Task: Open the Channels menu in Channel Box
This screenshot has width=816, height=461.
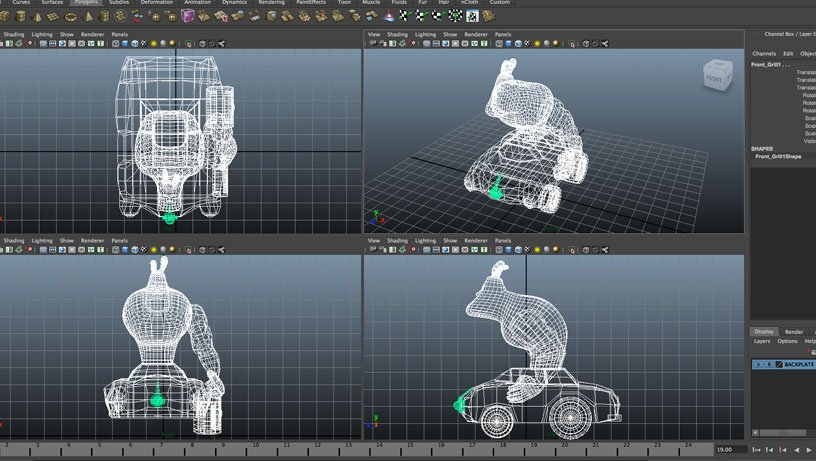Action: (764, 53)
